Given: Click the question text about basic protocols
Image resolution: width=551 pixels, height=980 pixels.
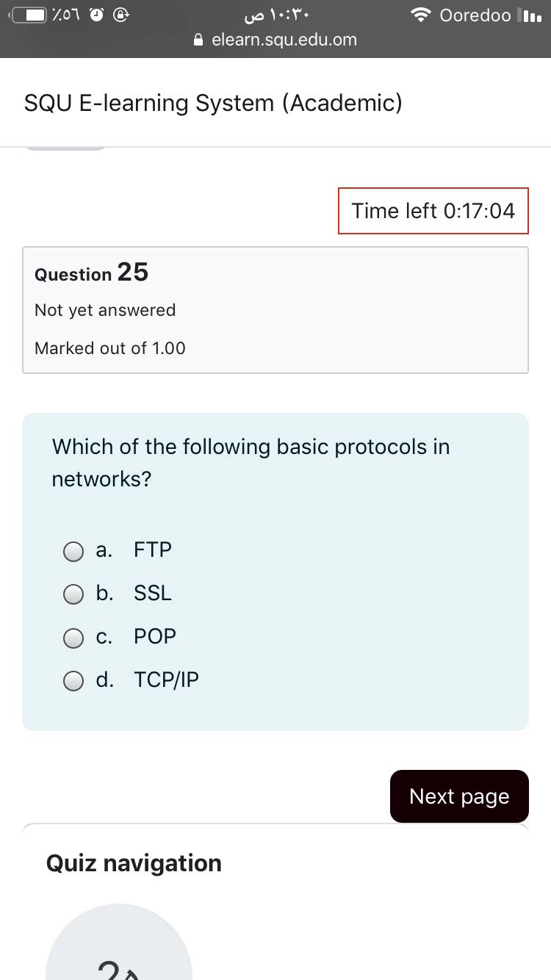Looking at the screenshot, I should (x=251, y=463).
